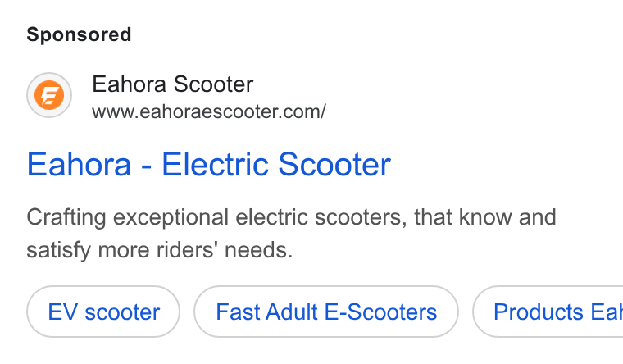Click the Eahora Scooter advertiser name

[x=173, y=84]
